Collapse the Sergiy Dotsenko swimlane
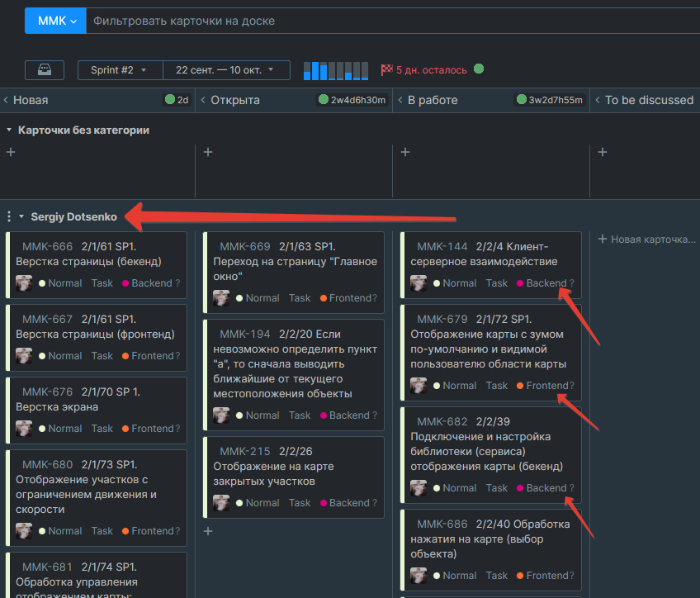Screen dimensions: 700x598 tap(21, 216)
